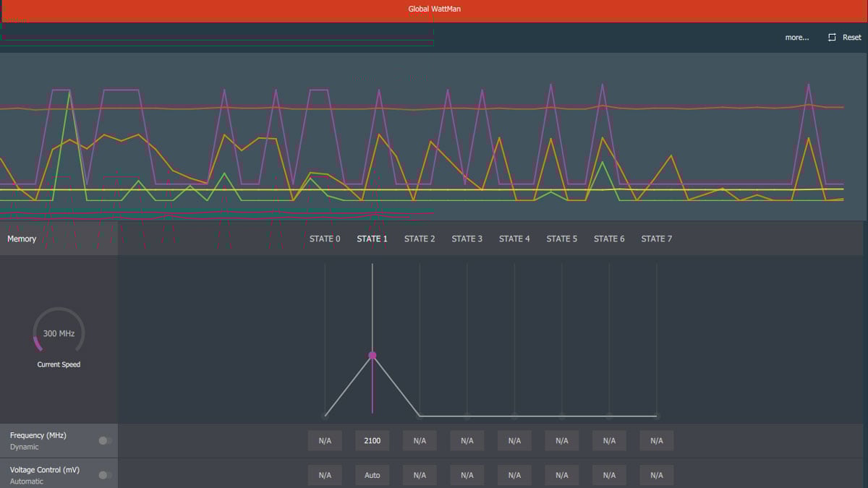
Task: Click the STATE 0 slider handle at bottom
Action: [x=325, y=416]
